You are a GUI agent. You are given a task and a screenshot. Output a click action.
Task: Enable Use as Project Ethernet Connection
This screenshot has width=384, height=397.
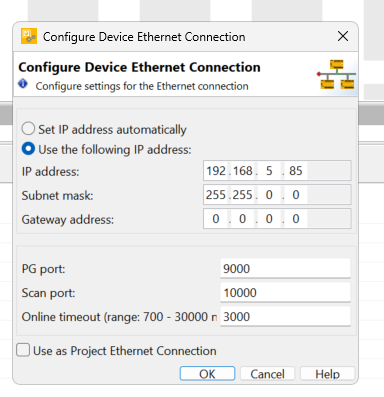click(23, 350)
